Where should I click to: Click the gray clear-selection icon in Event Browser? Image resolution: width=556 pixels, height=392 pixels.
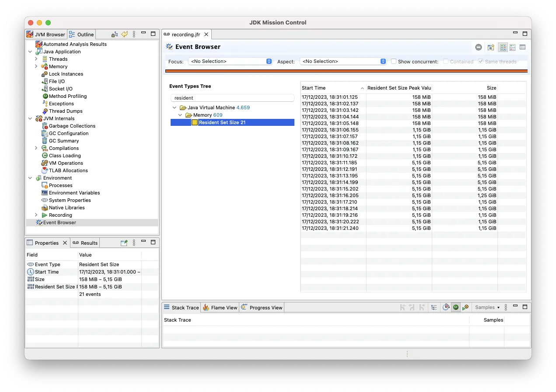(x=479, y=47)
